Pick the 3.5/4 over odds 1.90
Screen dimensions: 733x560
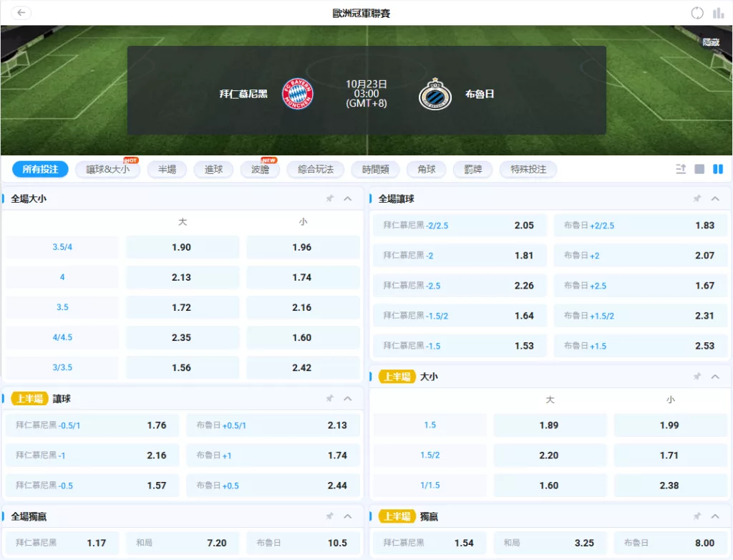[x=182, y=247]
